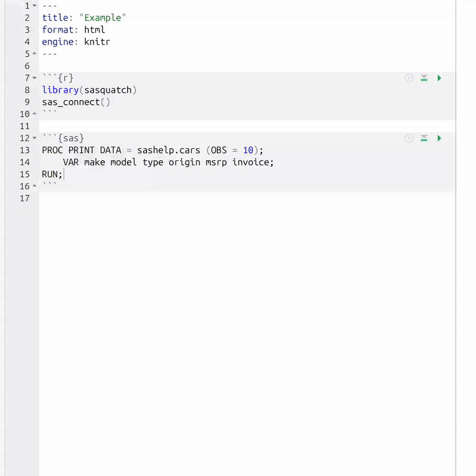Collapse the sas chunk at line 12

pos(35,138)
